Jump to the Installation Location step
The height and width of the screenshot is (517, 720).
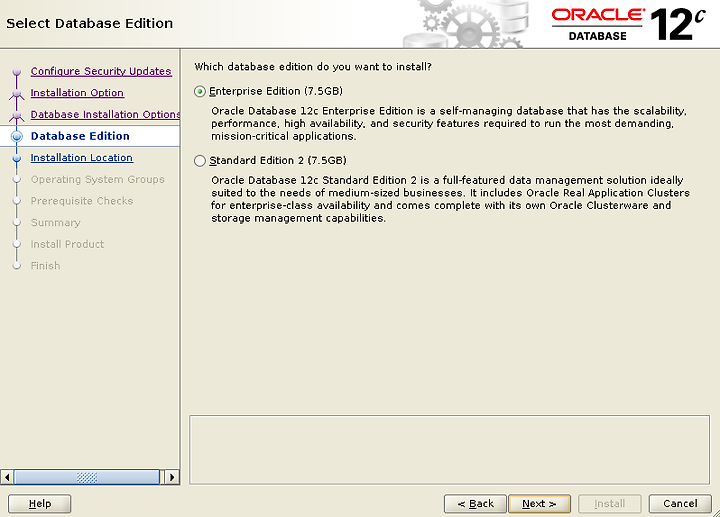click(82, 157)
